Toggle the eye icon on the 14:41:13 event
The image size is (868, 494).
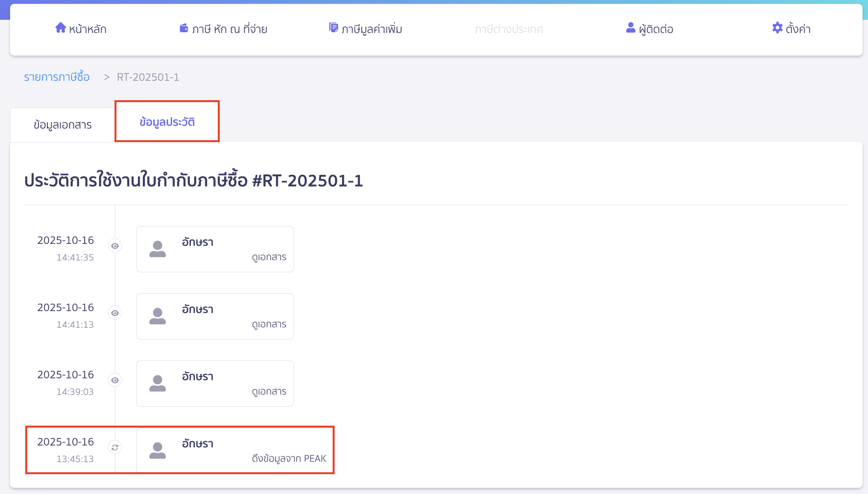click(115, 313)
